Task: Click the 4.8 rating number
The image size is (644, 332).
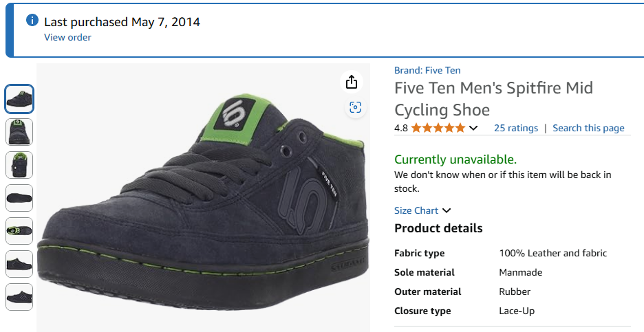Action: tap(401, 128)
